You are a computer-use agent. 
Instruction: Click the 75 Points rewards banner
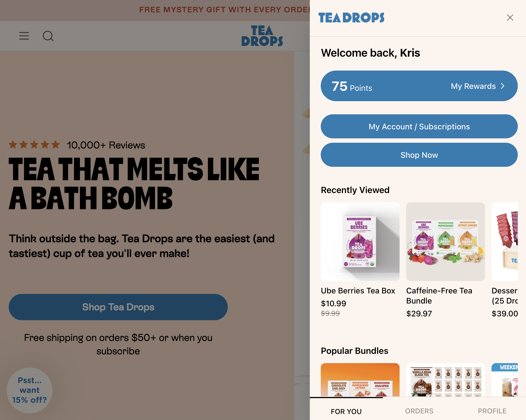point(383,86)
